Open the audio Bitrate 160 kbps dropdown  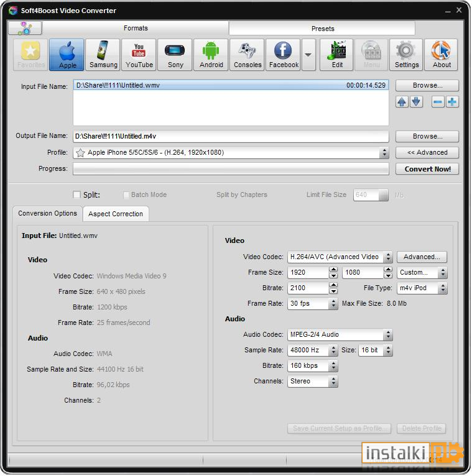pyautogui.click(x=333, y=366)
